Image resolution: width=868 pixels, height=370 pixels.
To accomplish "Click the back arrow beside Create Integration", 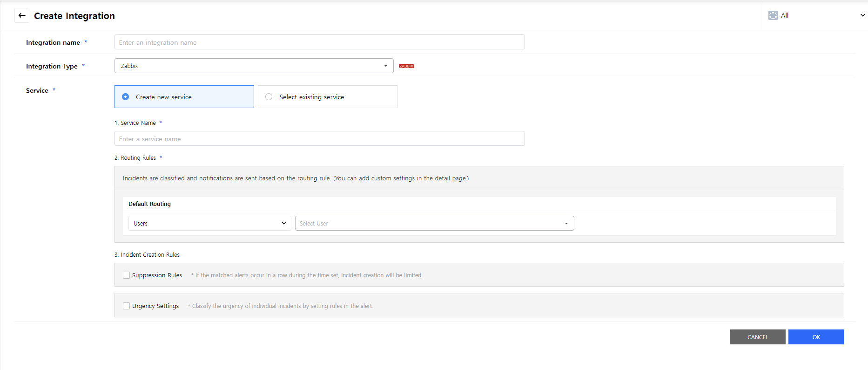I will [22, 15].
